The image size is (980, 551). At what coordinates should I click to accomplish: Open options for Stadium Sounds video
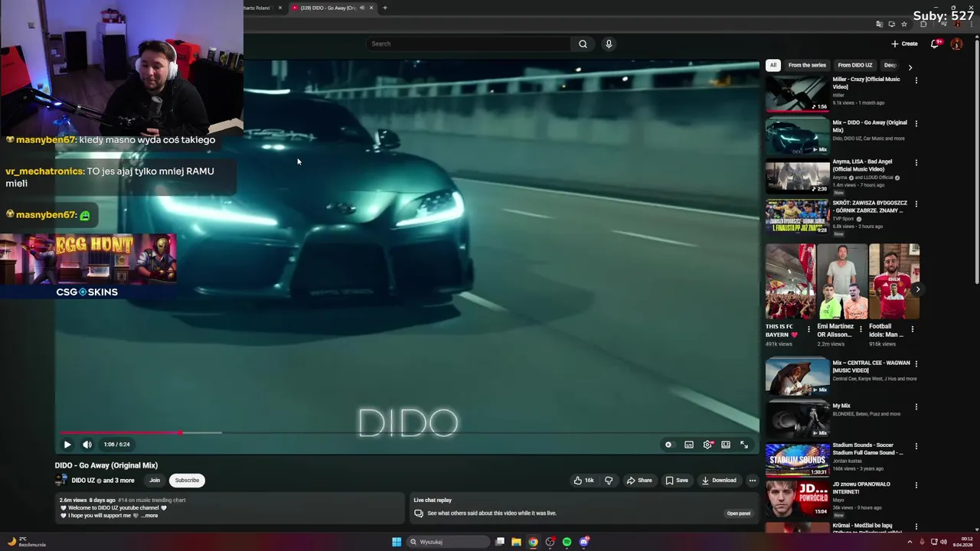[x=916, y=446]
